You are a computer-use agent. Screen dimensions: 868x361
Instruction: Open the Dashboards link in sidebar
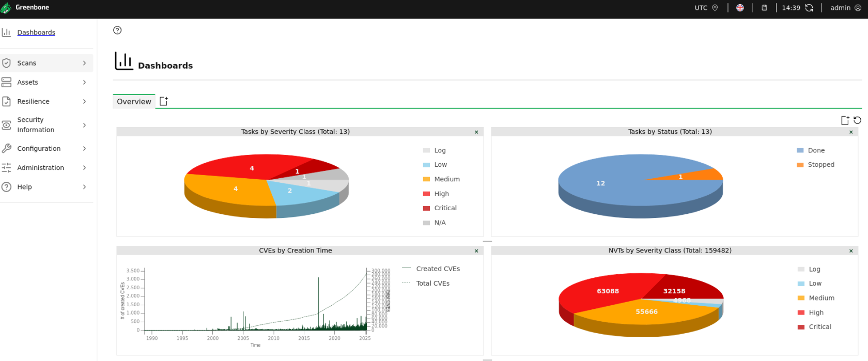point(36,33)
